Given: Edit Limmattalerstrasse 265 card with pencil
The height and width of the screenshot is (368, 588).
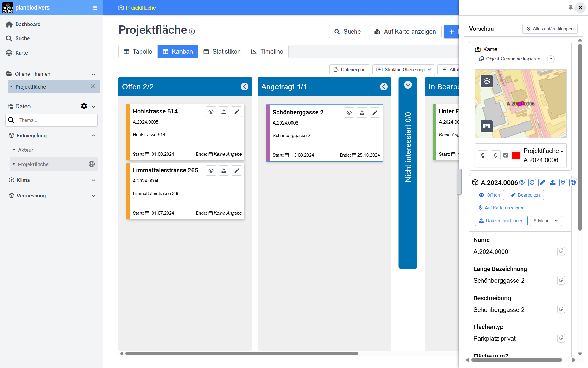Looking at the screenshot, I should (237, 171).
